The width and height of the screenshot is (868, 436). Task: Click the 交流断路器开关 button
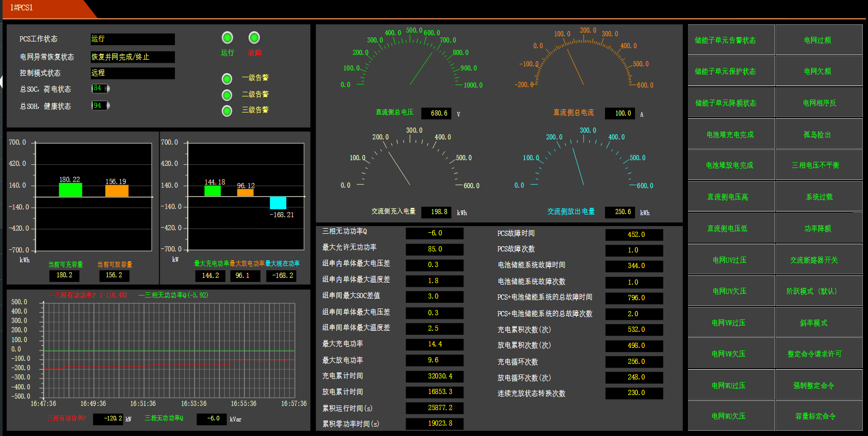click(819, 260)
